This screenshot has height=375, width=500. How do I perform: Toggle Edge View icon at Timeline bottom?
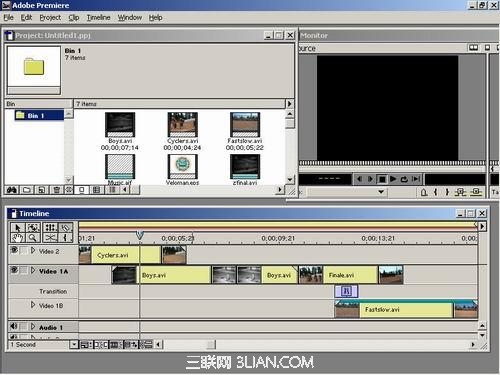(x=116, y=344)
